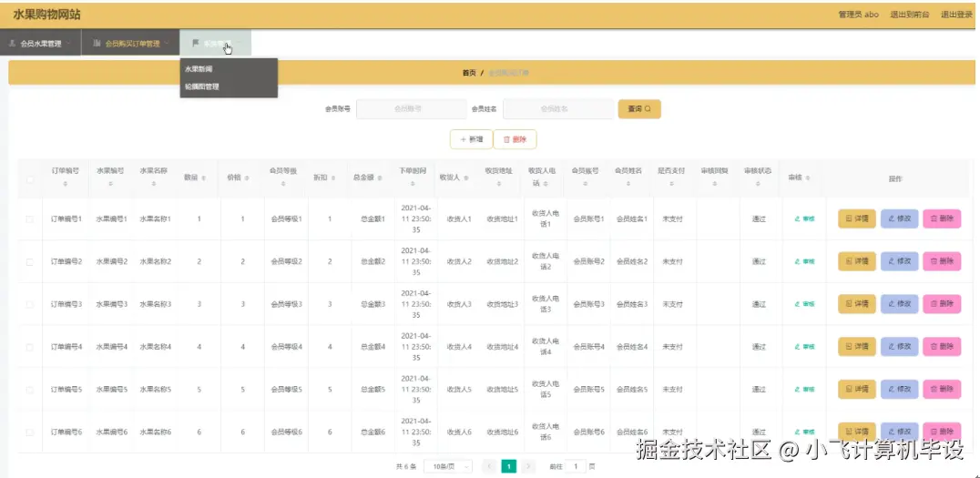Sort table by 水果编号 column
Image resolution: width=980 pixels, height=478 pixels.
(110, 184)
